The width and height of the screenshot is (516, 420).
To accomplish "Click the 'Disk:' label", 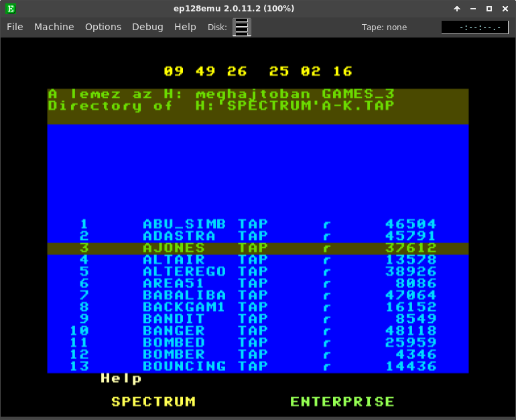I will 217,27.
